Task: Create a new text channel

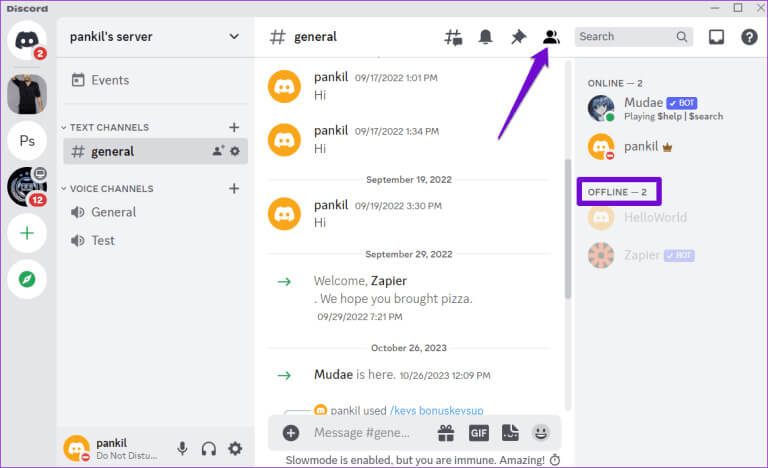Action: [x=234, y=127]
